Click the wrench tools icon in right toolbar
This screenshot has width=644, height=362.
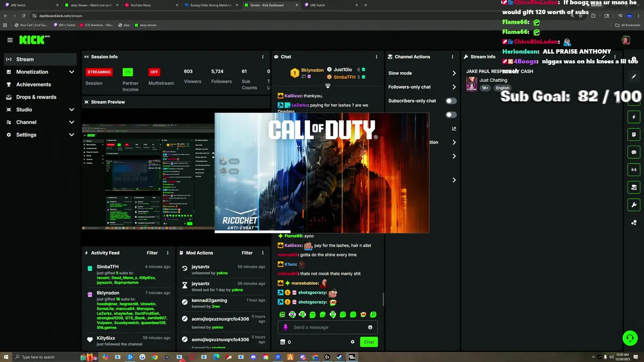[634, 205]
